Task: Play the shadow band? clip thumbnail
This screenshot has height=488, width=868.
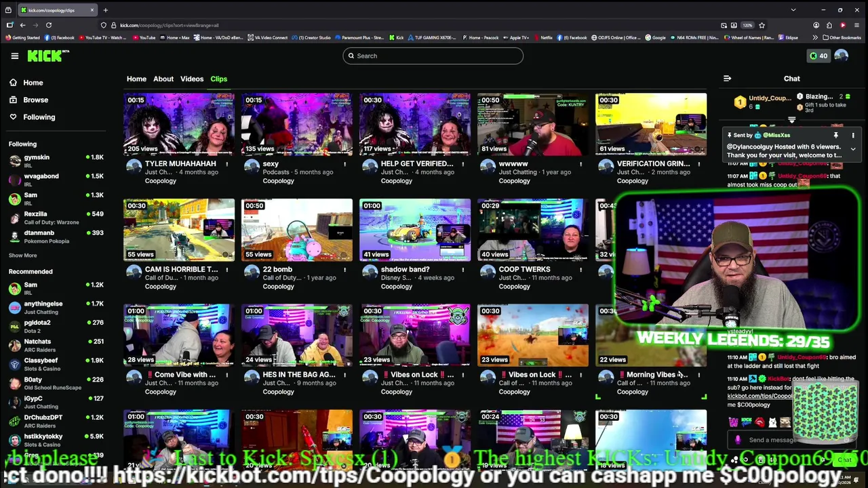Action: 415,230
